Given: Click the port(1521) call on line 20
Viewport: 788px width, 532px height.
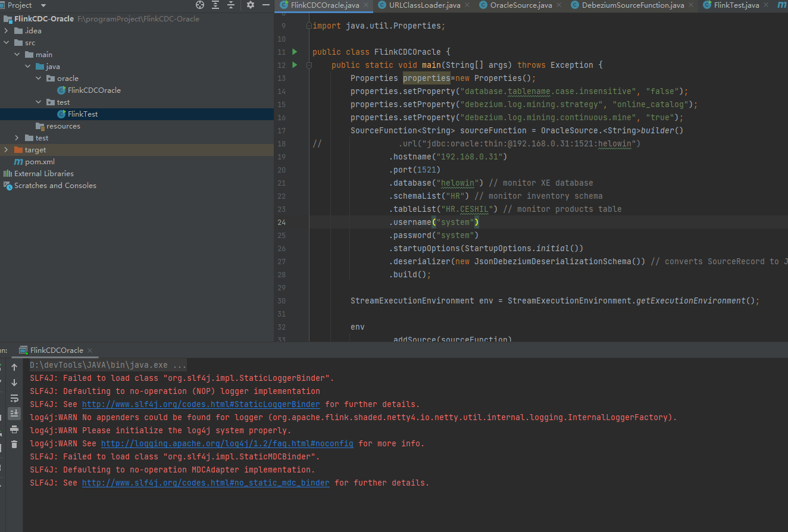Looking at the screenshot, I should click(x=415, y=170).
